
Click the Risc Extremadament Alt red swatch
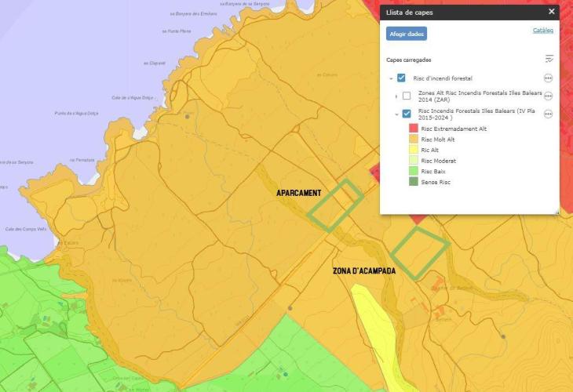tap(413, 129)
